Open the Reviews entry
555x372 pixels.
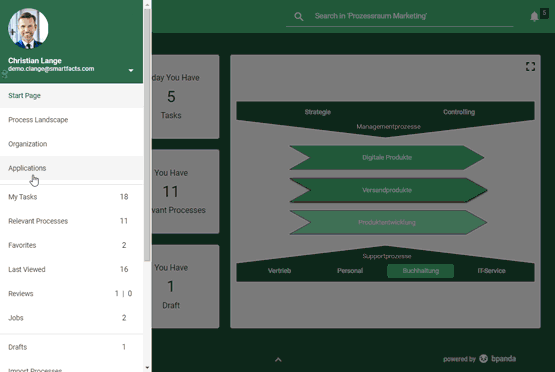pos(71,293)
